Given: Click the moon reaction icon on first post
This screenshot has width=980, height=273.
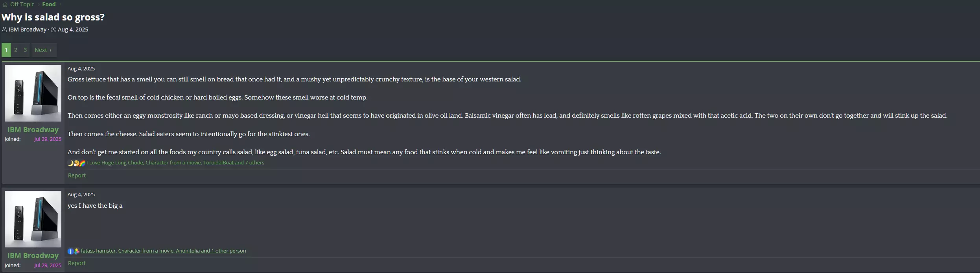Looking at the screenshot, I should pyautogui.click(x=70, y=163).
